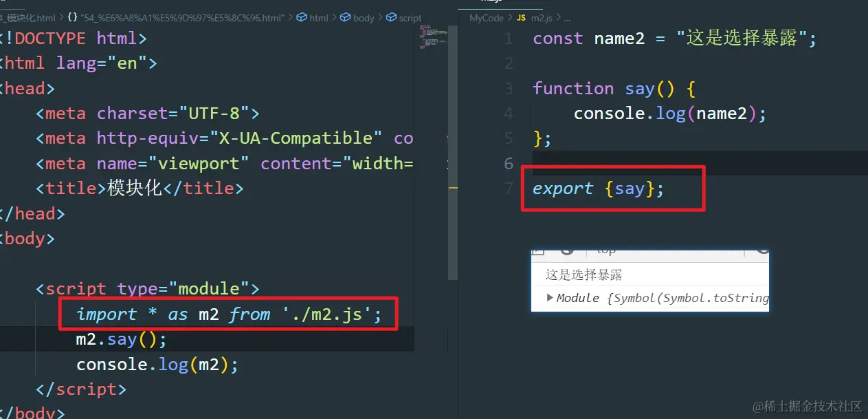The image size is (868, 419).
Task: Open the 54_%E6…html file breadcrumb
Action: point(177,18)
